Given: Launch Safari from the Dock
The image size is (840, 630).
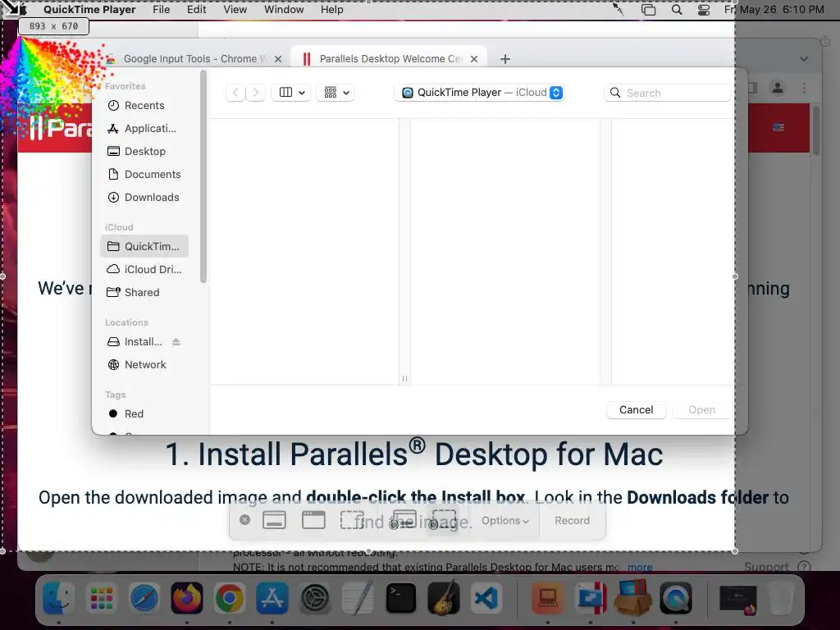Looking at the screenshot, I should click(x=144, y=598).
